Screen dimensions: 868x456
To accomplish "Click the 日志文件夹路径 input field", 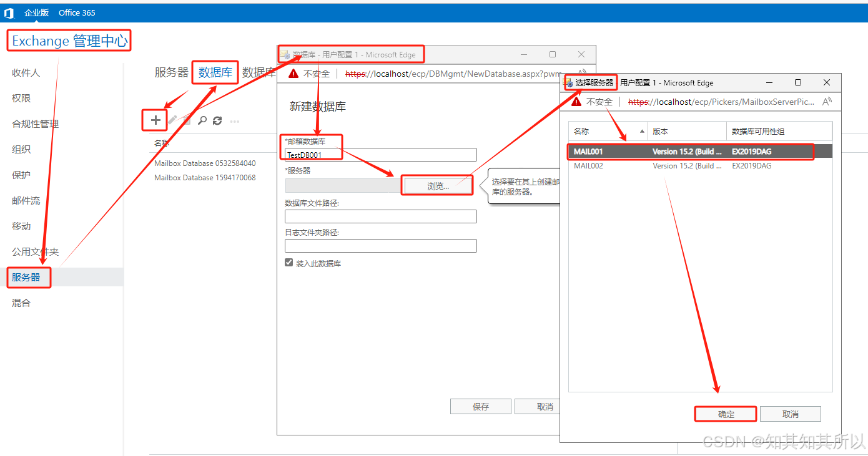I will [x=381, y=246].
